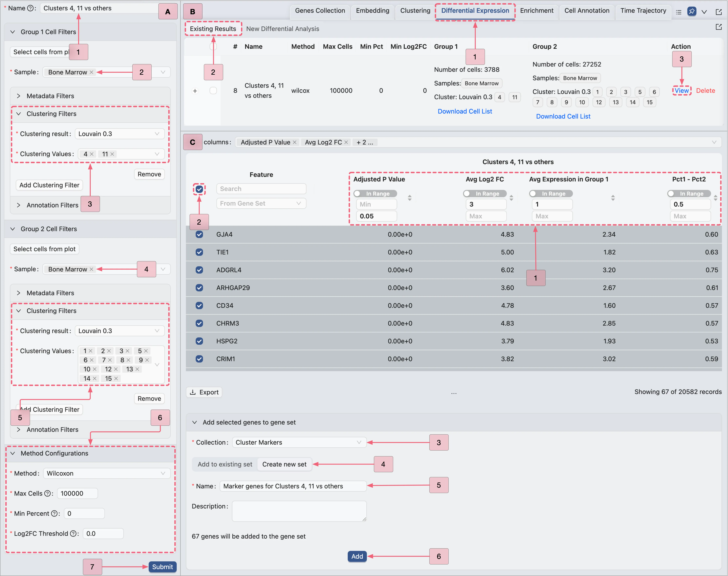The height and width of the screenshot is (576, 728).
Task: Open the Collection dropdown showing Cluster Markers
Action: [x=299, y=443]
